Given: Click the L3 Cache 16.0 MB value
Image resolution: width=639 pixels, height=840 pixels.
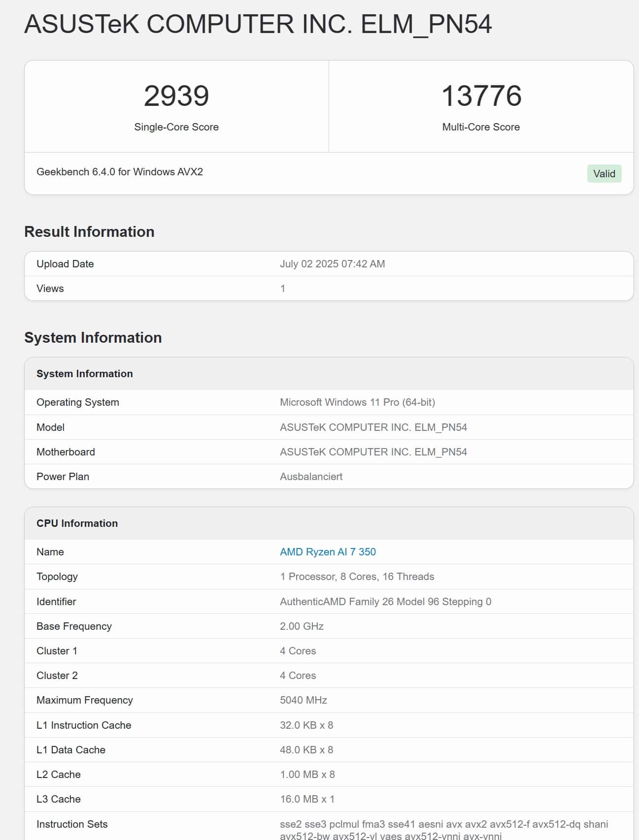Looking at the screenshot, I should (x=307, y=799).
